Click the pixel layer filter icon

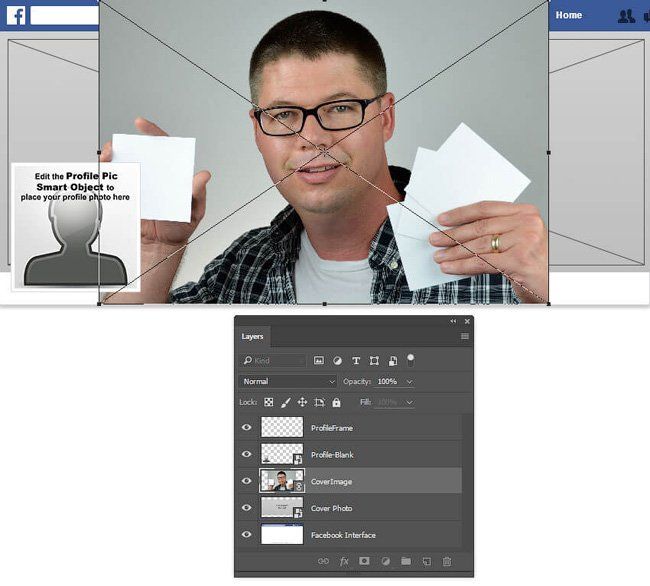319,360
